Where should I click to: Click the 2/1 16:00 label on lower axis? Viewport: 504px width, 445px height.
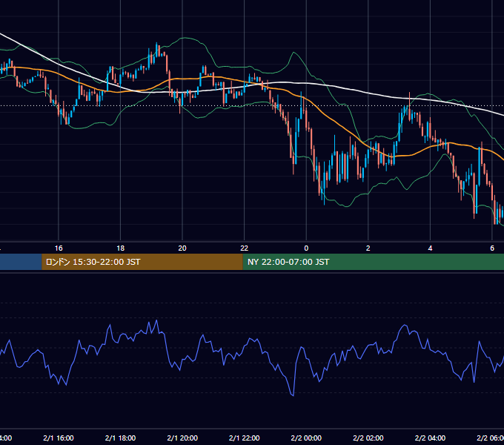pos(59,438)
